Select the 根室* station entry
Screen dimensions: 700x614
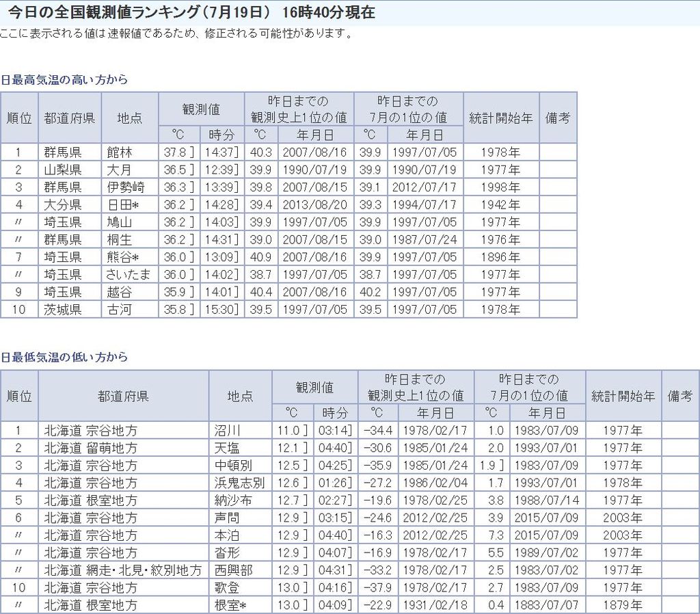231,605
